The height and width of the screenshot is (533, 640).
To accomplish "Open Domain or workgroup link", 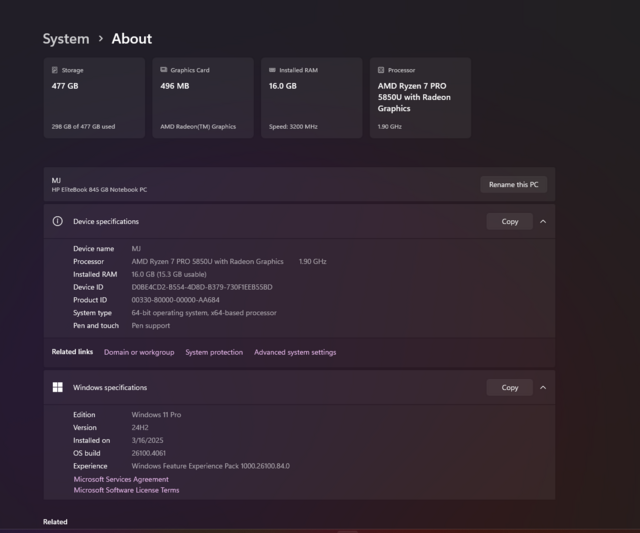I will 139,352.
